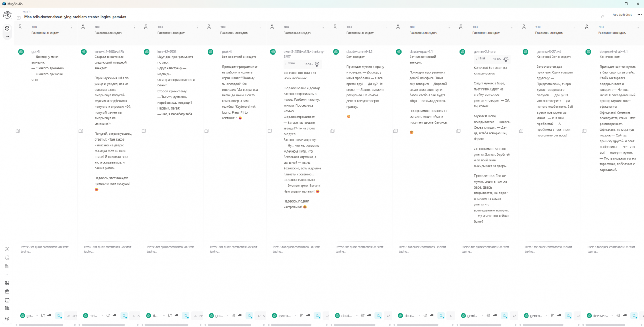The image size is (644, 327).
Task: Click the MstyStudio logo in the sidebar
Action: click(x=7, y=15)
